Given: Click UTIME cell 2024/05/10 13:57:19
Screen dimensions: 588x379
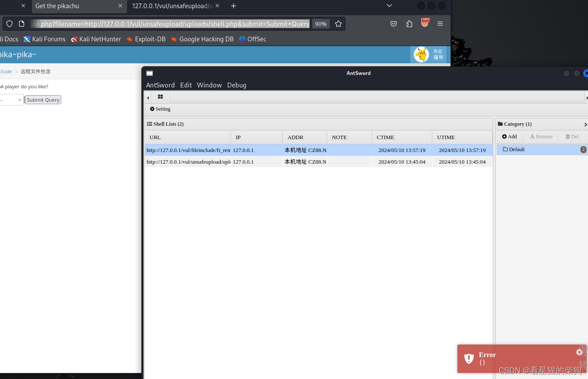Looking at the screenshot, I should click(x=462, y=150).
